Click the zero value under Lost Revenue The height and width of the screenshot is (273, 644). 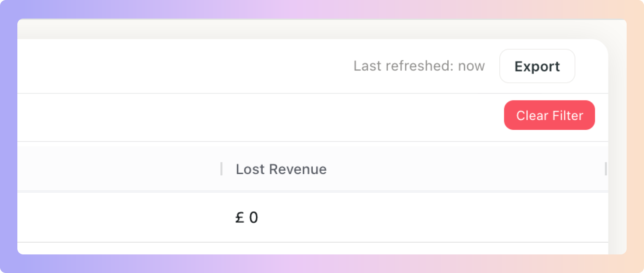[x=253, y=218]
